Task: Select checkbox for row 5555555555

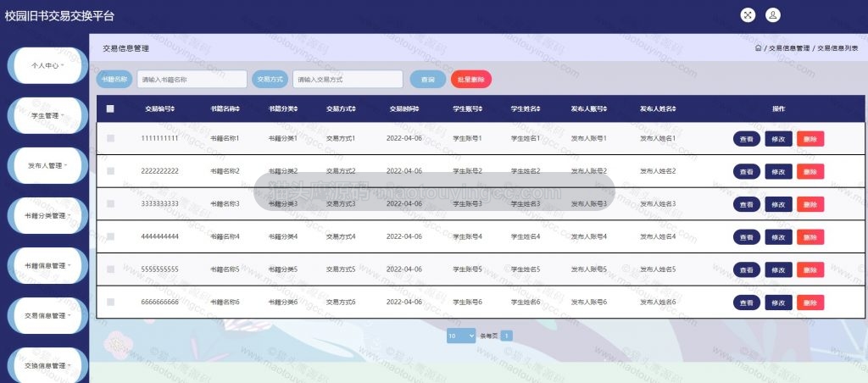Action: pos(110,269)
